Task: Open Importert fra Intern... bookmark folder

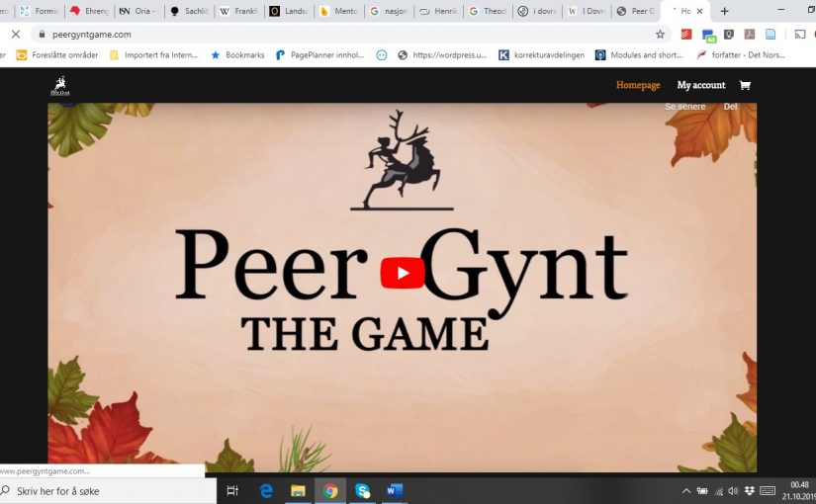Action: [x=154, y=54]
